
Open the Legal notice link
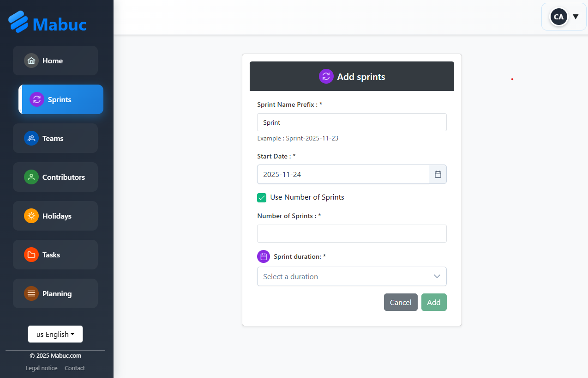tap(41, 368)
